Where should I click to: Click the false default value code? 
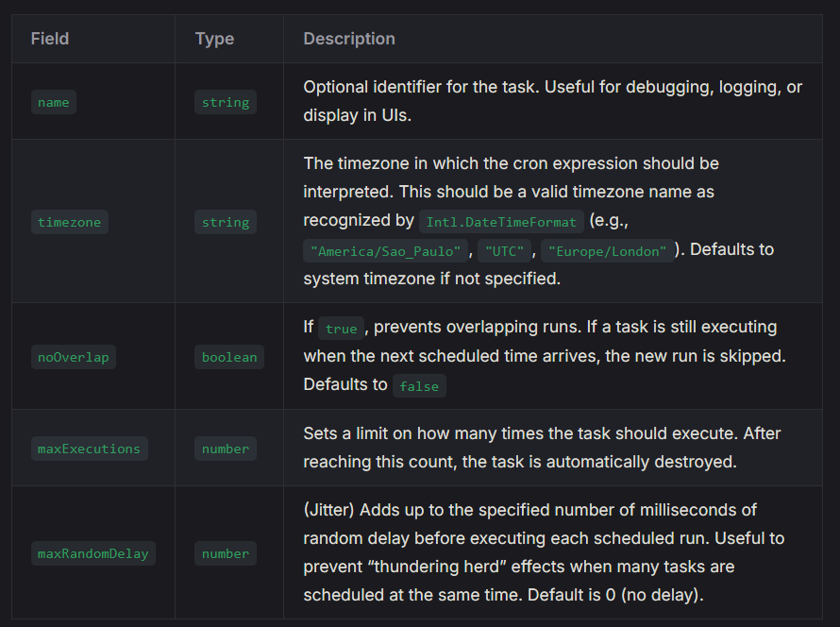pos(419,386)
